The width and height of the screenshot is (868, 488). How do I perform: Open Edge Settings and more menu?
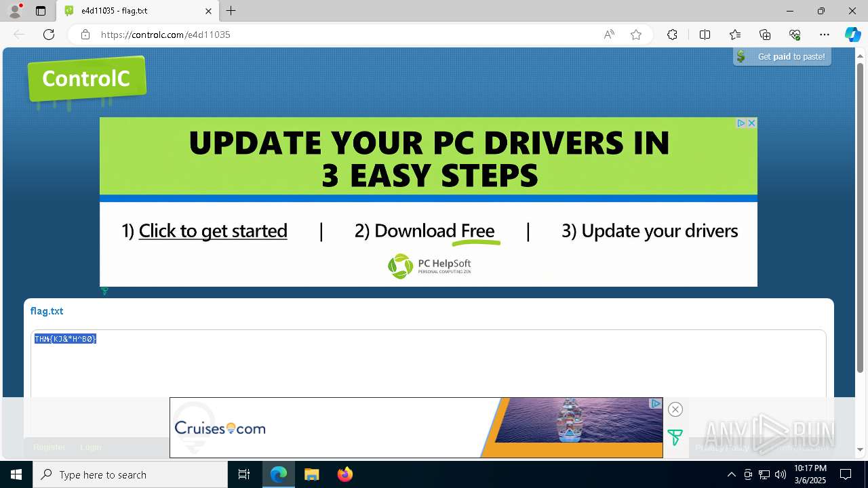pos(825,35)
